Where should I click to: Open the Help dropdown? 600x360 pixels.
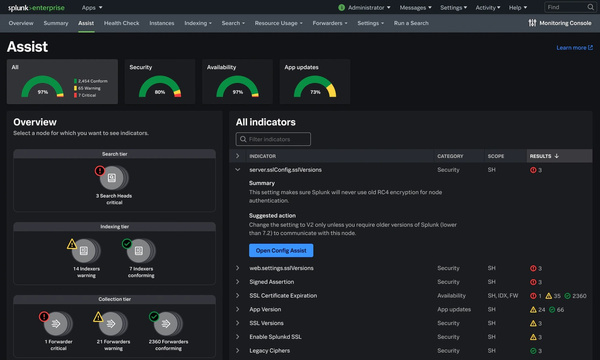pos(518,7)
